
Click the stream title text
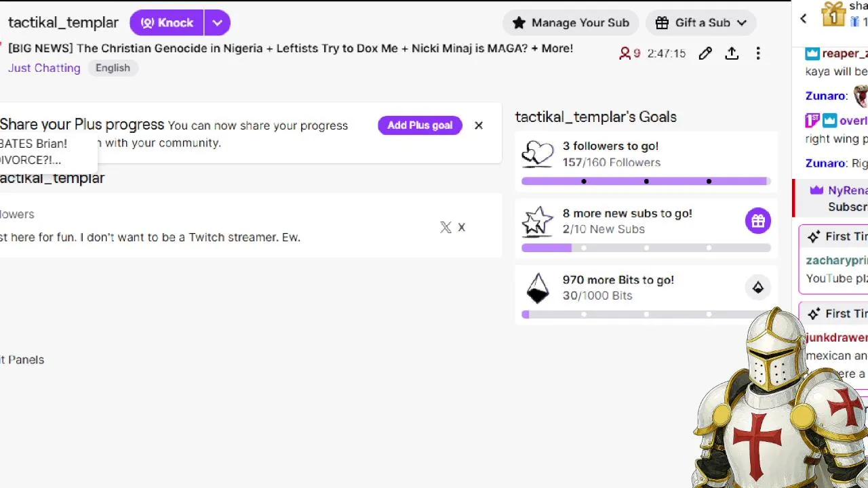coord(290,48)
